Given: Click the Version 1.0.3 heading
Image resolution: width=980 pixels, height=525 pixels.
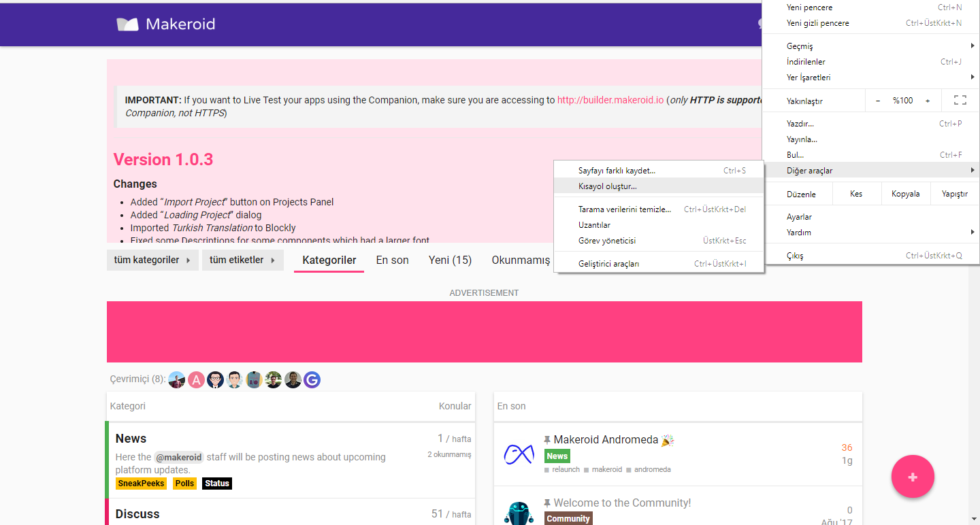Looking at the screenshot, I should 163,160.
